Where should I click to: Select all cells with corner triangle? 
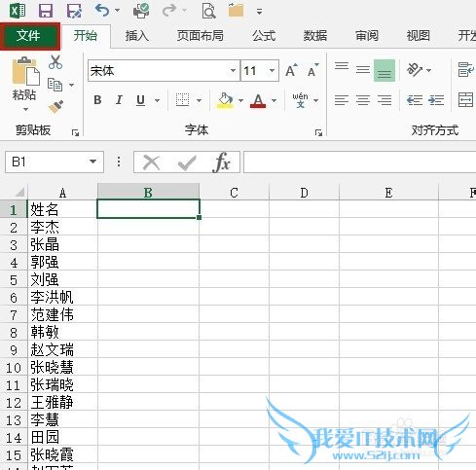click(x=19, y=192)
